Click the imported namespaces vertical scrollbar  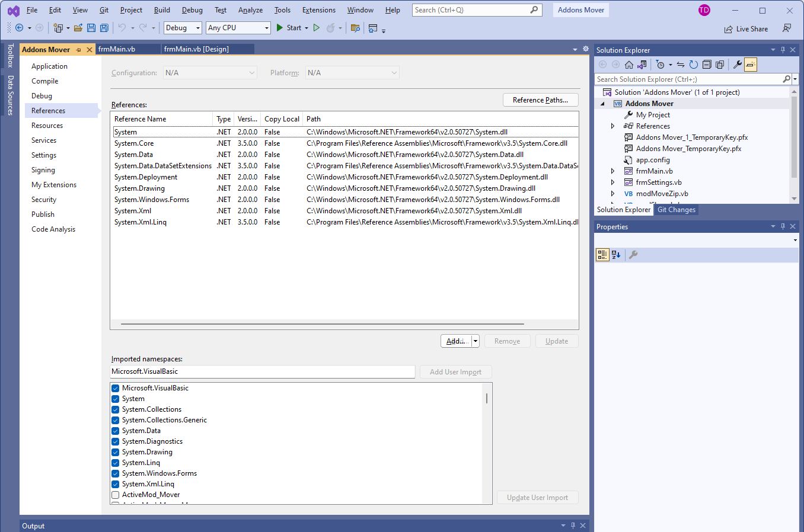[x=487, y=398]
